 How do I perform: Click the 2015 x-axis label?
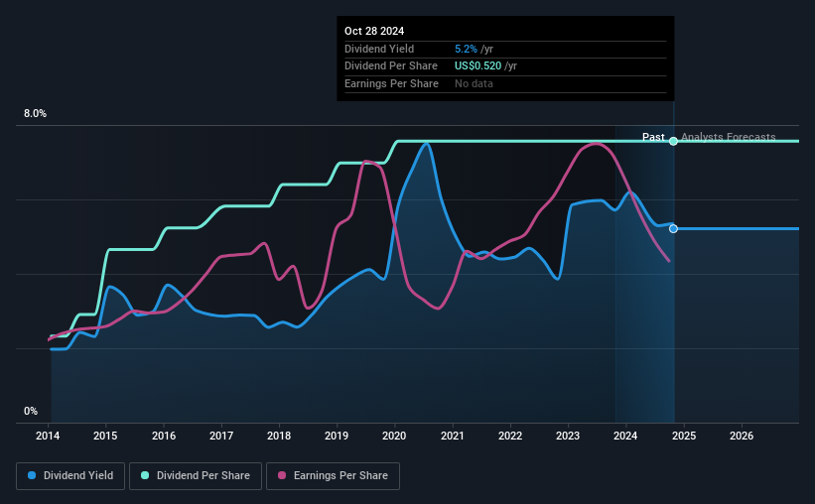(105, 436)
